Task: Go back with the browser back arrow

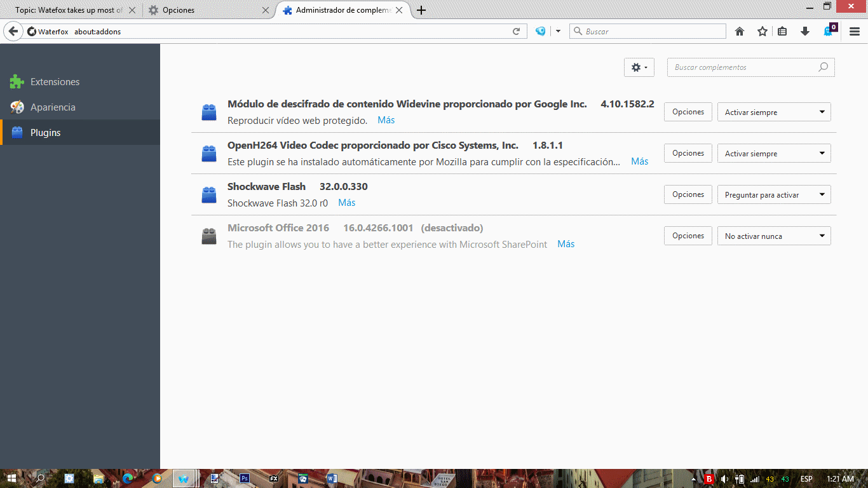Action: click(13, 31)
